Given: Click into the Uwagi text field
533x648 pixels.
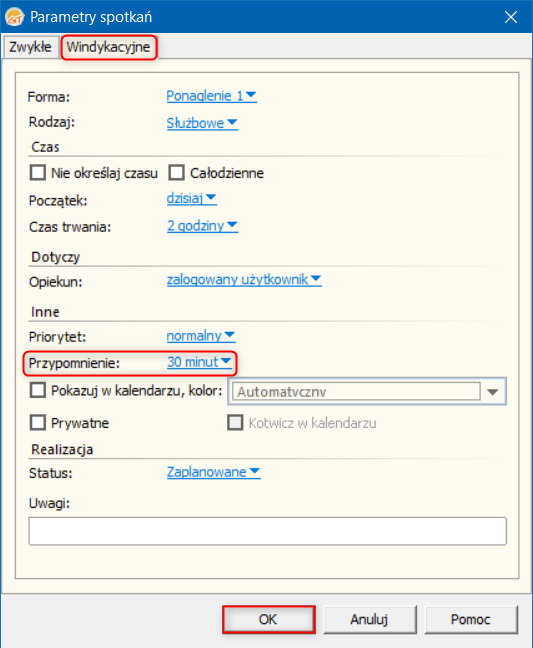Looking at the screenshot, I should pyautogui.click(x=267, y=531).
